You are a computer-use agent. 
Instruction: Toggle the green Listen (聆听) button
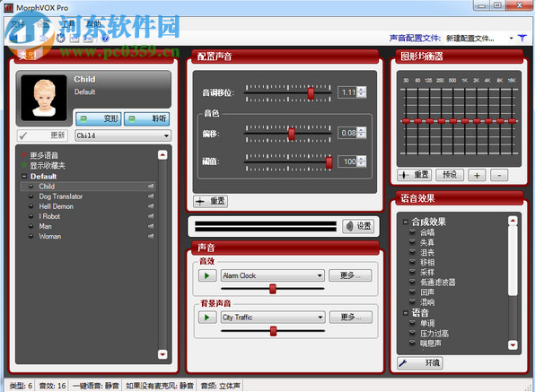(146, 118)
